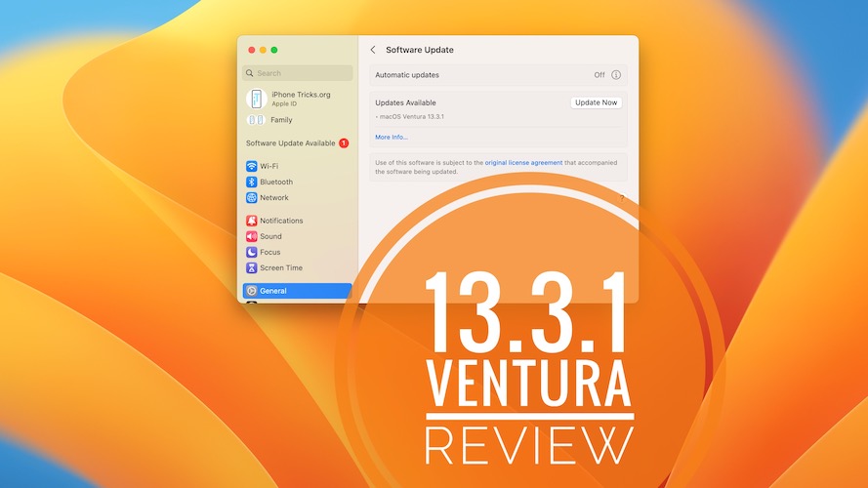This screenshot has width=868, height=488.
Task: Click the Network globe icon
Action: click(x=251, y=197)
